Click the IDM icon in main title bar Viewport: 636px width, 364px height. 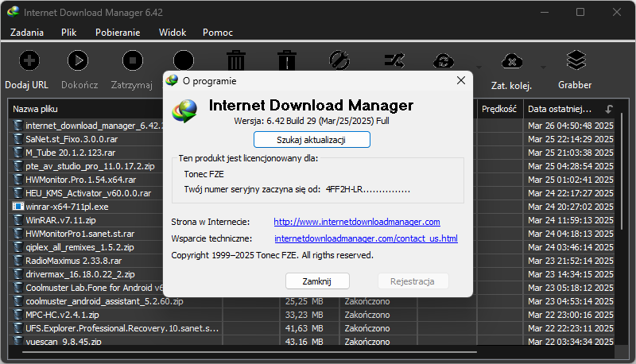[13, 12]
